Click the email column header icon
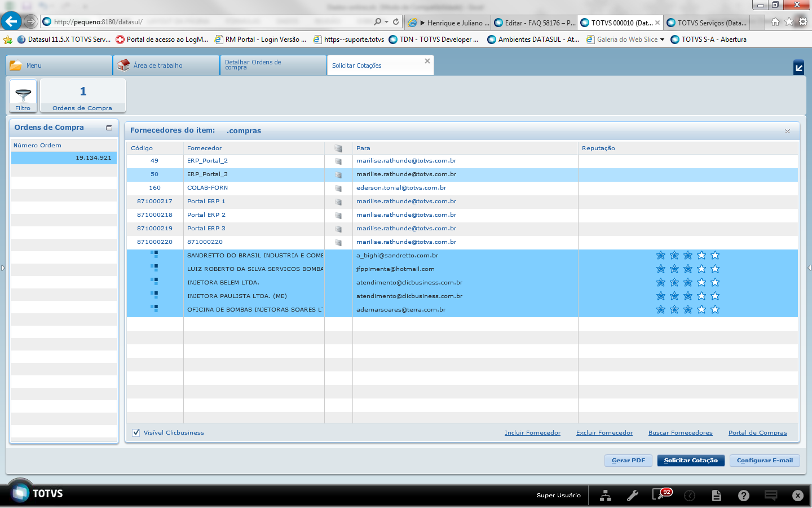Image resolution: width=812 pixels, height=508 pixels. pos(338,148)
